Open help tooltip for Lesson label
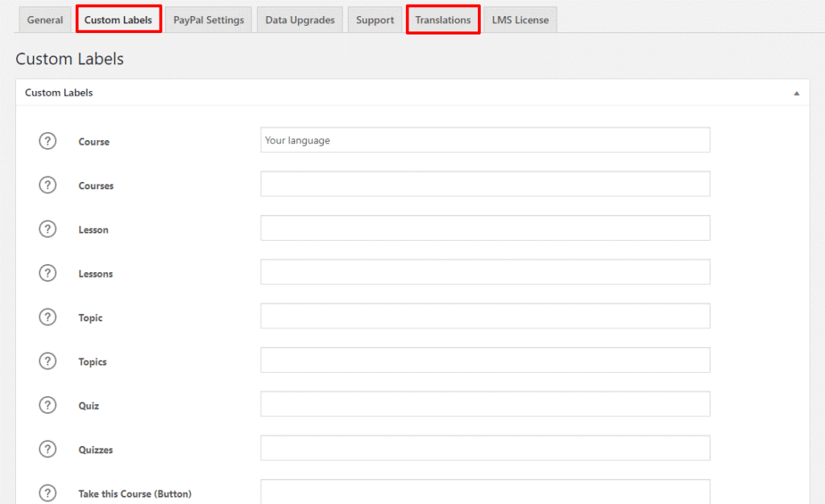The image size is (825, 504). (x=48, y=229)
